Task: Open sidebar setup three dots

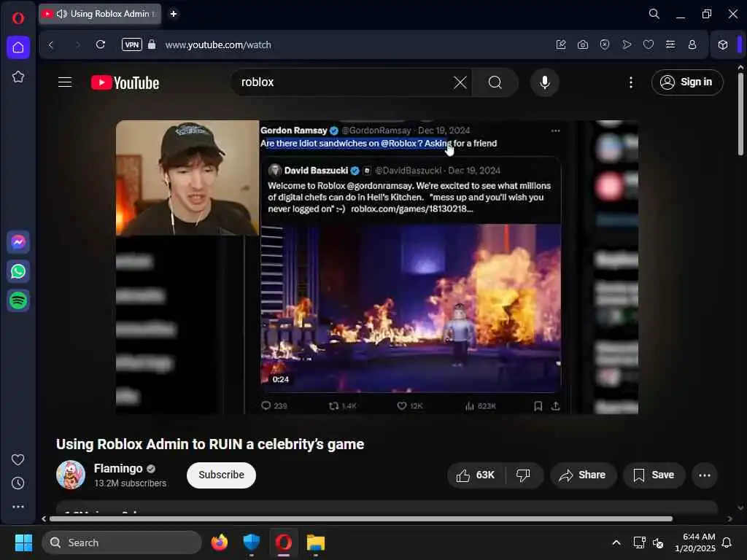Action: 18,507
